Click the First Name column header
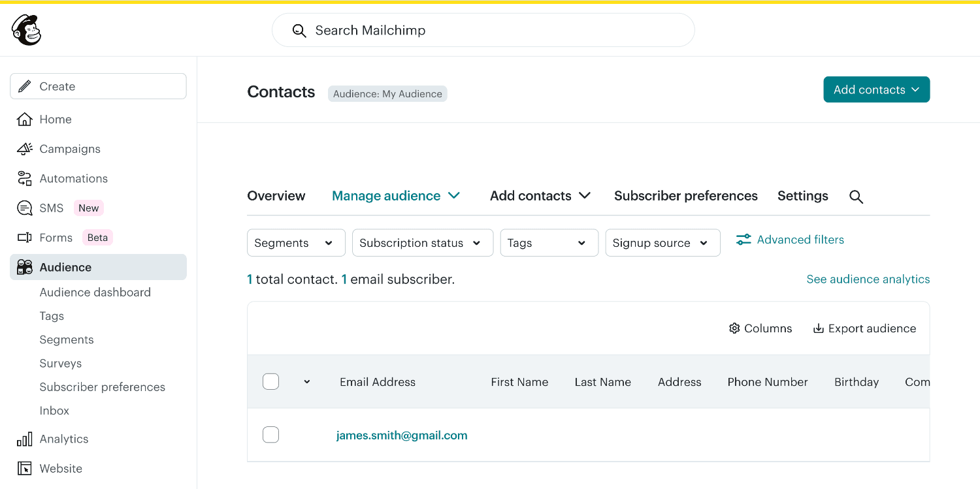Screen dimensions: 980x489 (519, 383)
